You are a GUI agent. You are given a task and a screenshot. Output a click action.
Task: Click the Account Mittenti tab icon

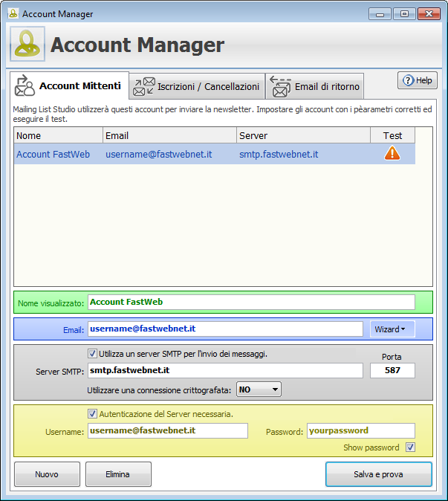25,85
